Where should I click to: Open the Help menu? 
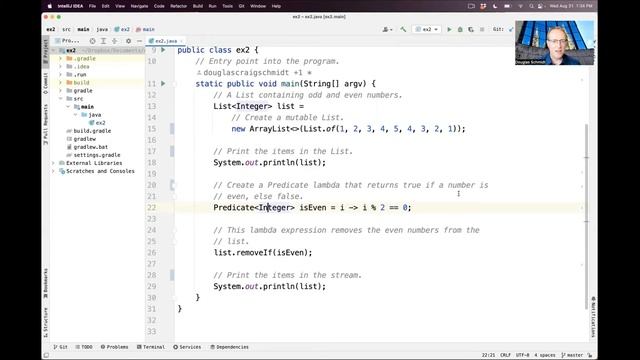tap(276, 6)
